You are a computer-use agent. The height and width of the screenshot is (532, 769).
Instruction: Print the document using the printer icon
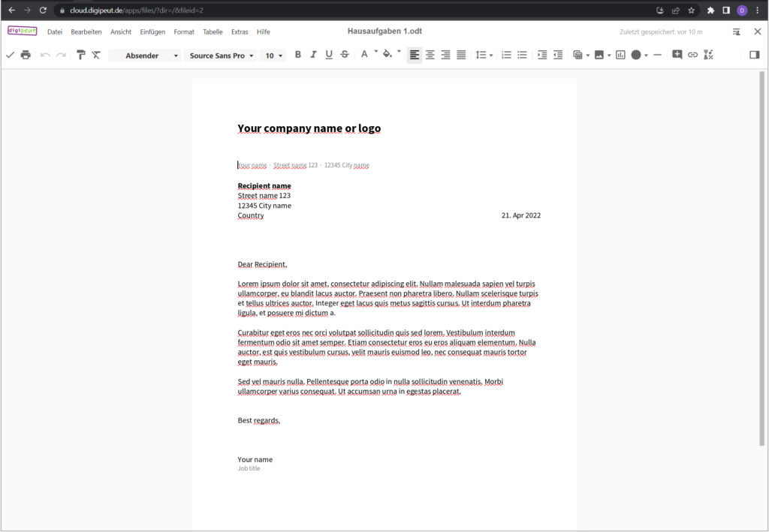(x=26, y=55)
